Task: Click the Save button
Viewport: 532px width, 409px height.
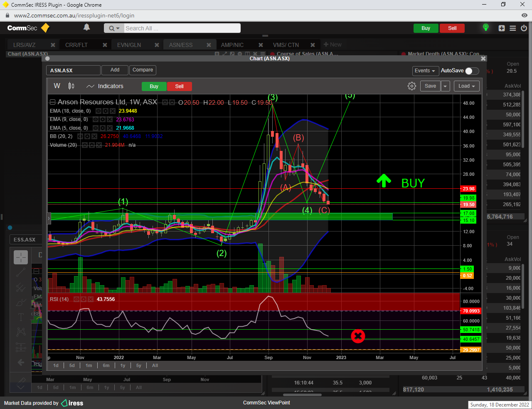Action: pyautogui.click(x=431, y=86)
